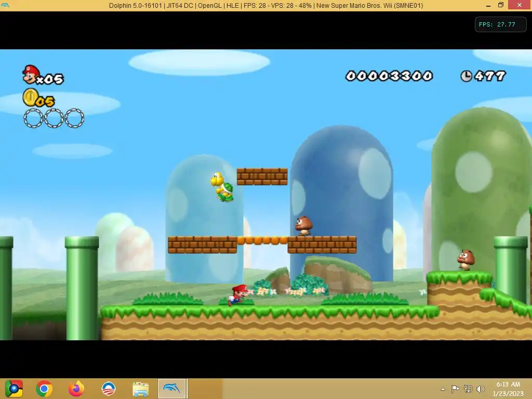Click the Goomba on the grassy ledge
The height and width of the screenshot is (399, 532).
(x=466, y=260)
